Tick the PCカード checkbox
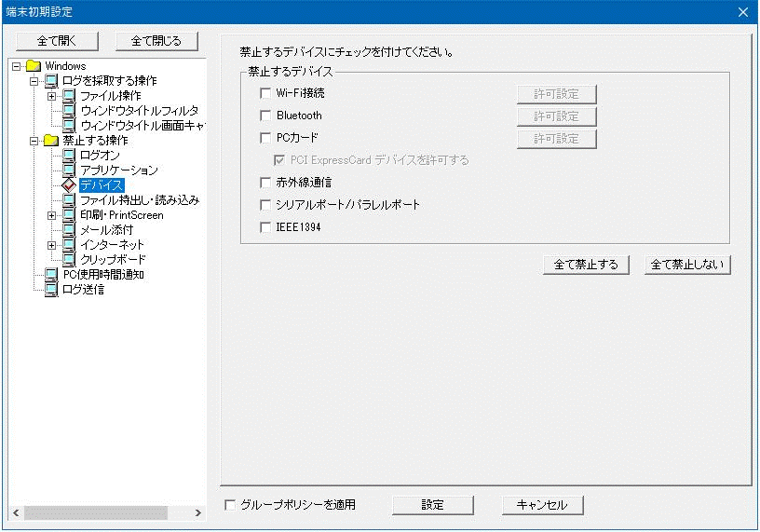The width and height of the screenshot is (760, 532). pyautogui.click(x=265, y=138)
